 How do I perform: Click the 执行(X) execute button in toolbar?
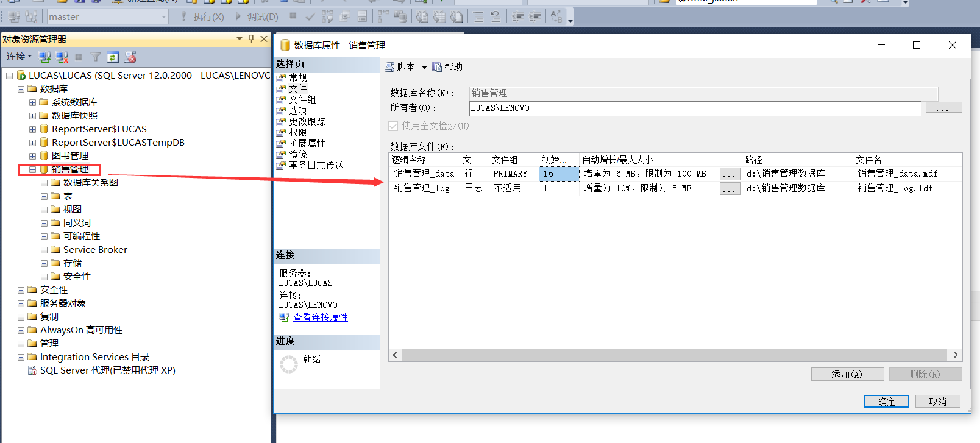pos(202,17)
